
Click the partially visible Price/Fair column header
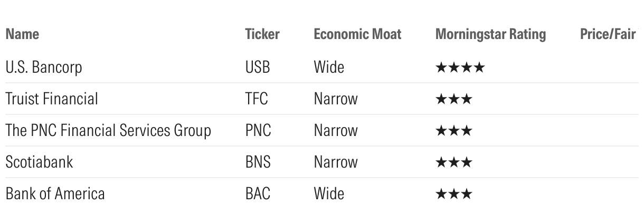click(x=609, y=35)
